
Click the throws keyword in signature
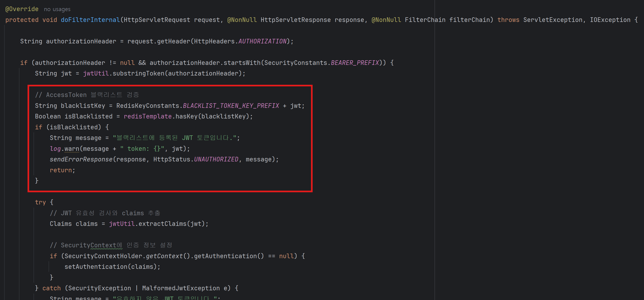tap(508, 20)
